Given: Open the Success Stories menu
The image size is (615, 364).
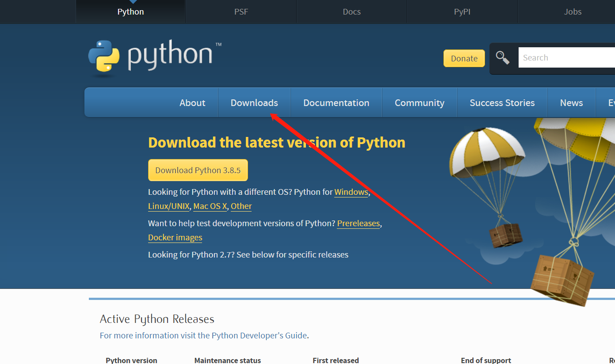Looking at the screenshot, I should [502, 102].
